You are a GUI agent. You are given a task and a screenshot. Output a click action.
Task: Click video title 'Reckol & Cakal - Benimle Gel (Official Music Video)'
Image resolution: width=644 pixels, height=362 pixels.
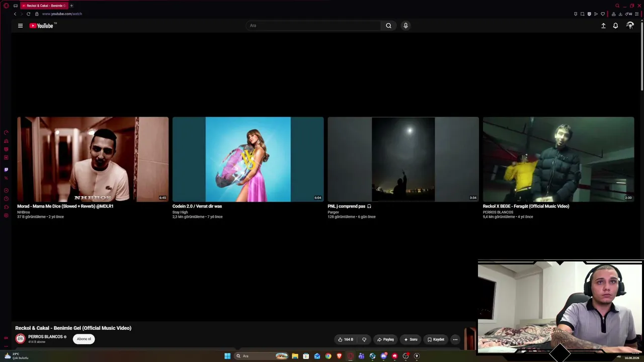(73, 328)
